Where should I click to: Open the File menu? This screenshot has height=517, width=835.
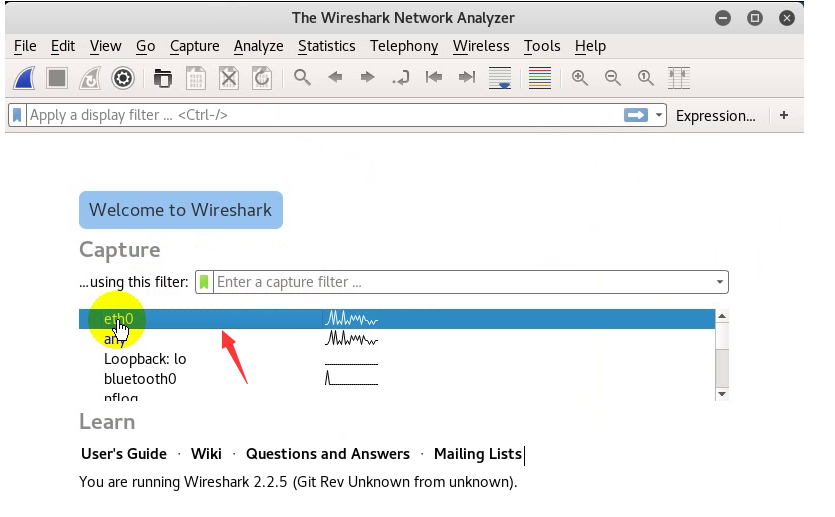point(25,46)
